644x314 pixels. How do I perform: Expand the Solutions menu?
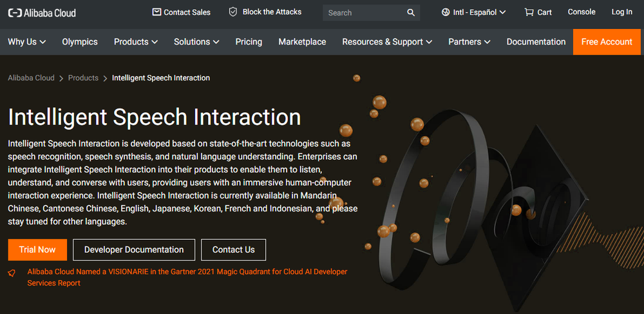click(196, 42)
